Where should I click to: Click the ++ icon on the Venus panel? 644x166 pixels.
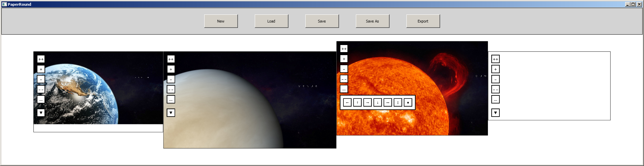pyautogui.click(x=171, y=59)
